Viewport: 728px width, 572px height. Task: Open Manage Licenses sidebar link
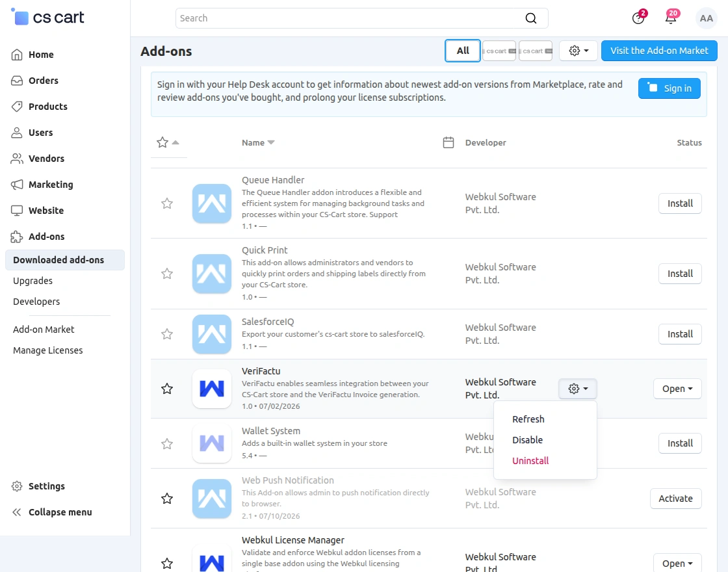click(x=48, y=350)
